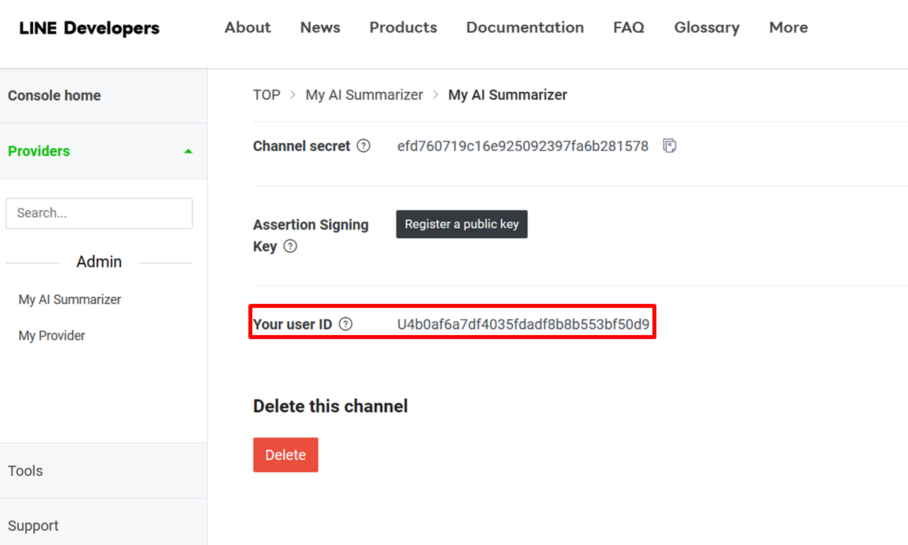Screen dimensions: 908x545
Task: Open the About menu item
Action: click(x=247, y=28)
